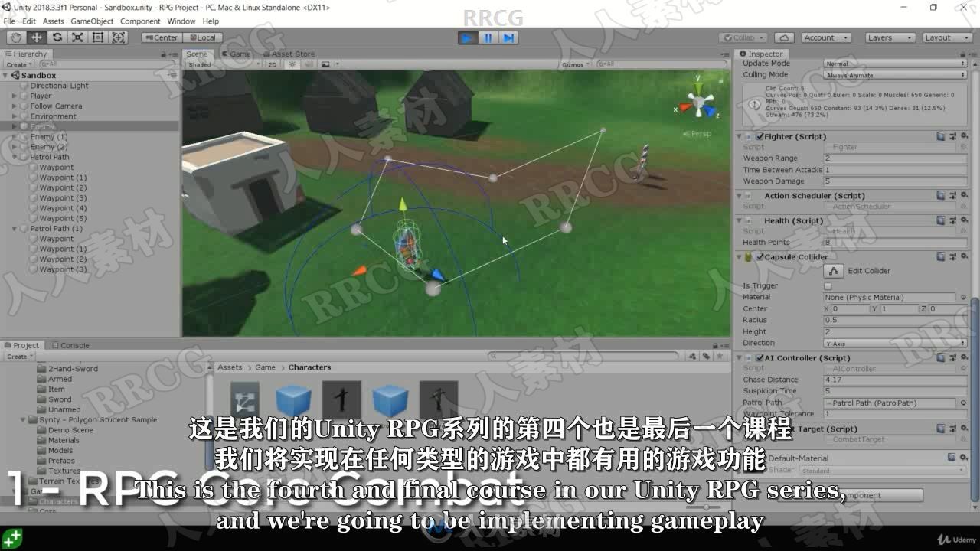Open Gizmos dropdown
The width and height of the screenshot is (980, 551).
pyautogui.click(x=576, y=65)
